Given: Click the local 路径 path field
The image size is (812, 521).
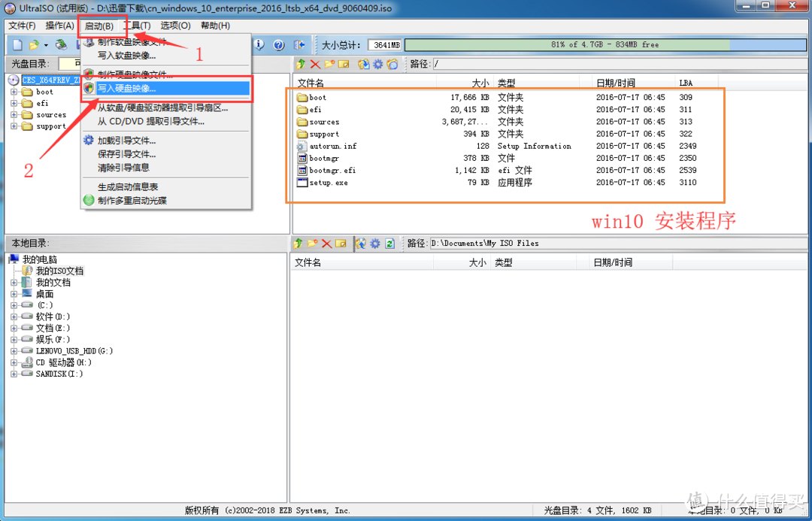Looking at the screenshot, I should point(618,244).
